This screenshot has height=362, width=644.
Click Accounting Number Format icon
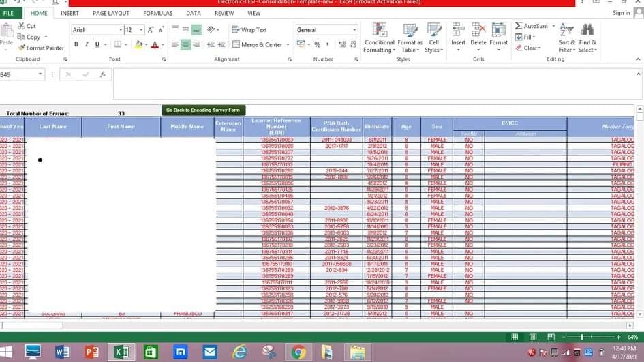coord(301,44)
